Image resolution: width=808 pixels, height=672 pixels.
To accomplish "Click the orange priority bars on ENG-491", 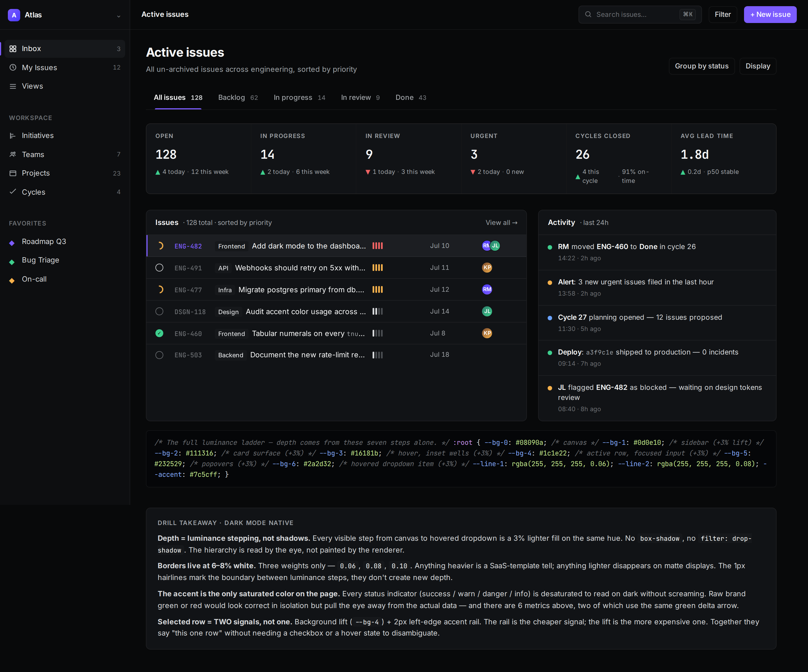I will pos(377,268).
